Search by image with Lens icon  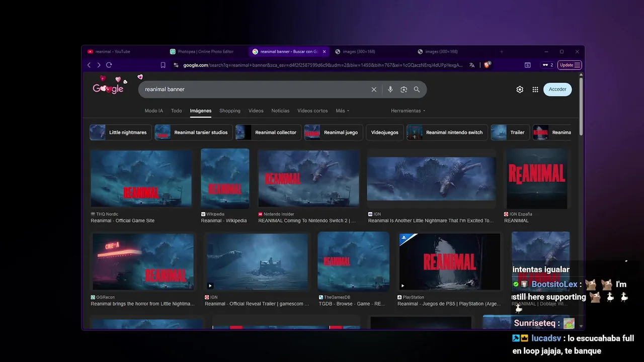pyautogui.click(x=404, y=89)
